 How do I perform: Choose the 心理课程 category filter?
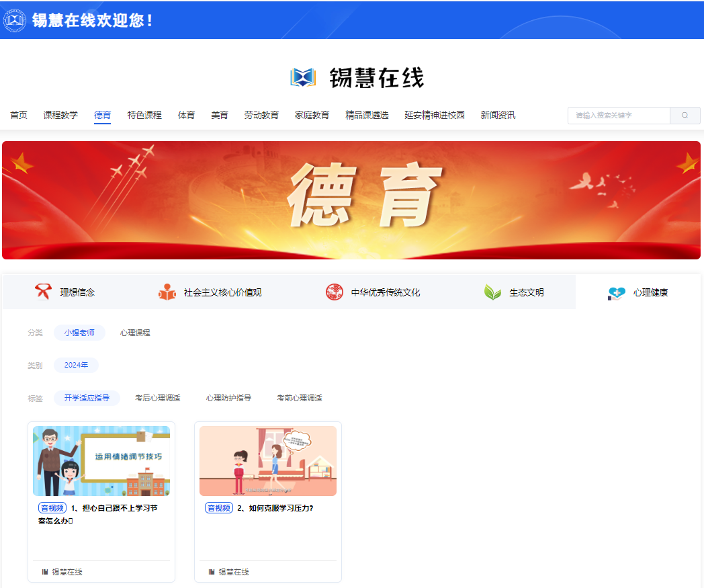click(x=135, y=333)
